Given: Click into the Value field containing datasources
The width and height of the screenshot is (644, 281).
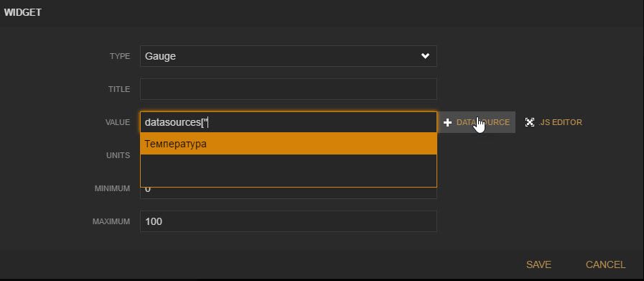Looking at the screenshot, I should coord(289,122).
